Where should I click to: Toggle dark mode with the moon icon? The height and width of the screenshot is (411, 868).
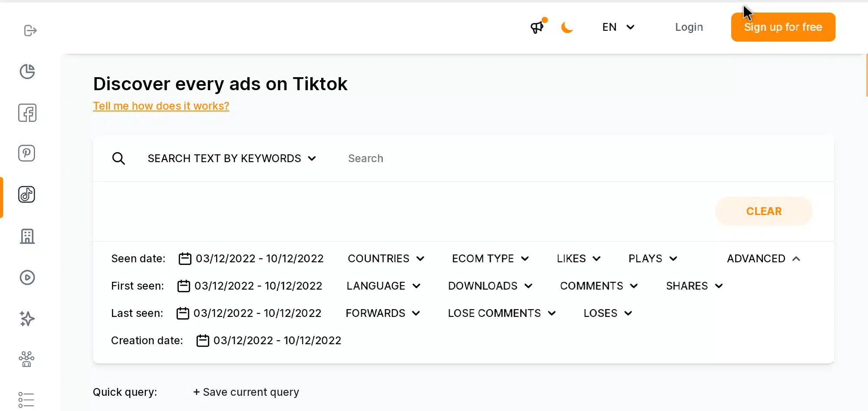click(567, 27)
